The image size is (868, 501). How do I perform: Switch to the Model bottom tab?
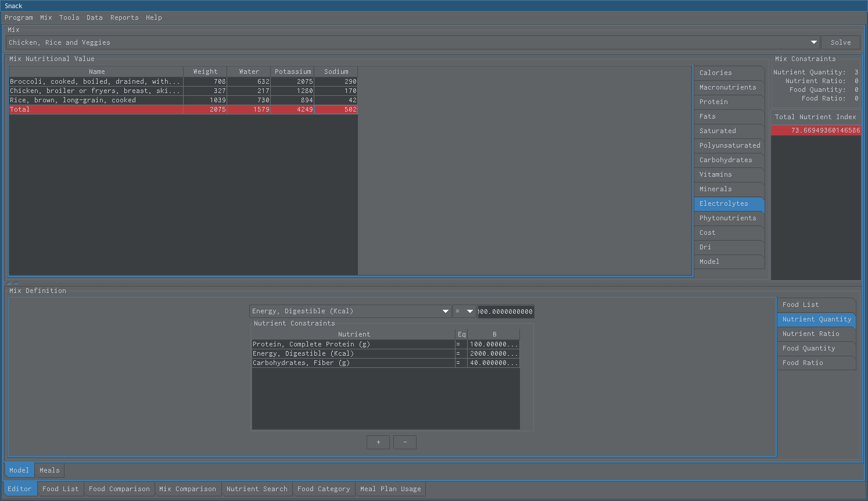click(x=19, y=470)
